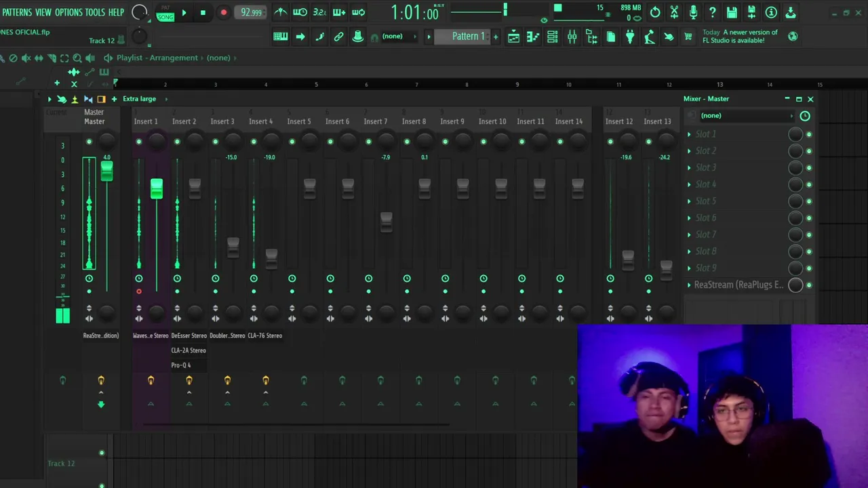Image resolution: width=868 pixels, height=488 pixels.
Task: Open the project picker page icon
Action: [x=611, y=37]
